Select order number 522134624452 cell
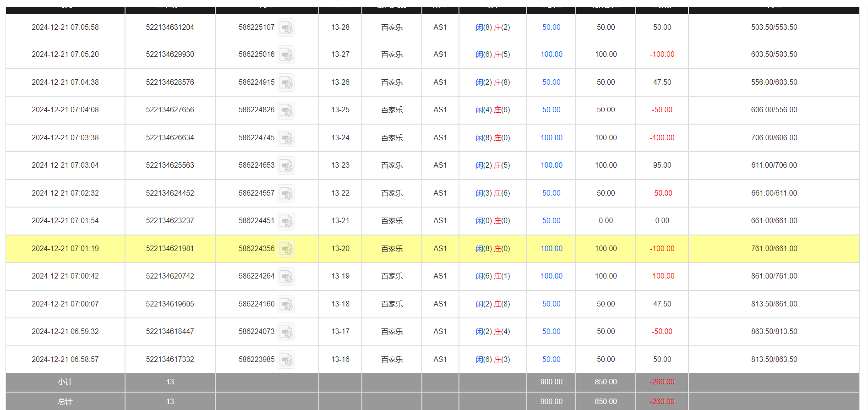Screen dimensions: 868x410 (170, 193)
